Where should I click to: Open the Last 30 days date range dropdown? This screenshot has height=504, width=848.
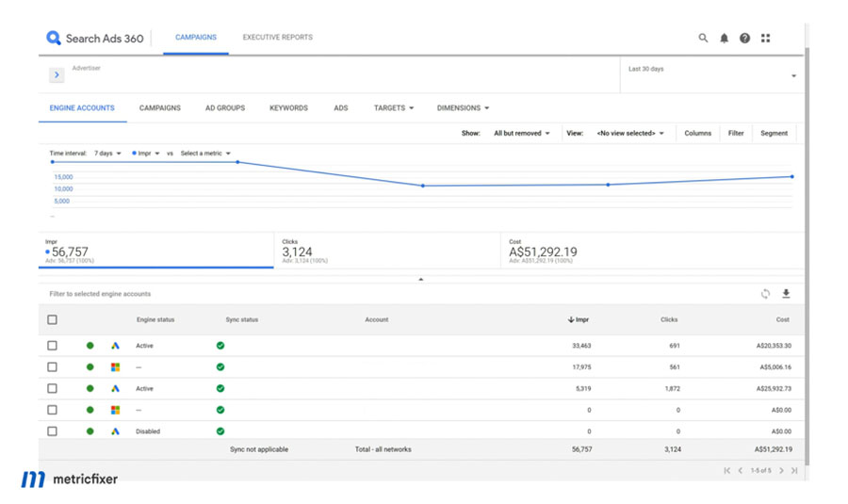[x=711, y=74]
